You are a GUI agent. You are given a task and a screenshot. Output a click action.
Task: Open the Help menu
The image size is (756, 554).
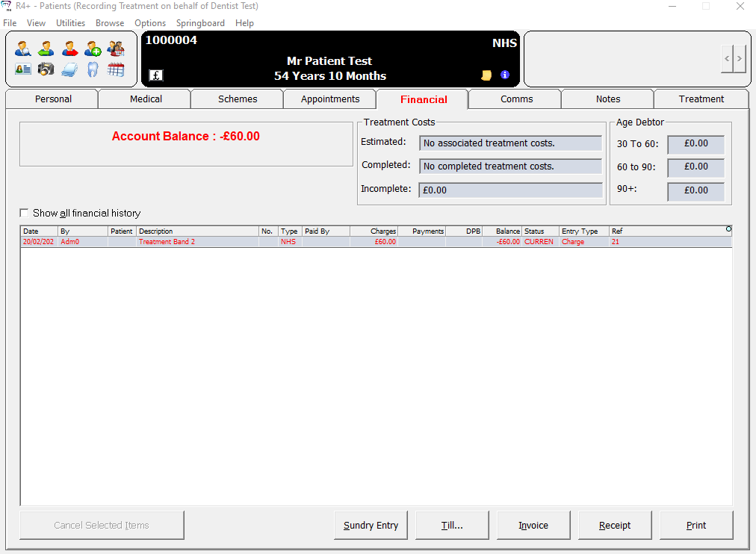tap(244, 23)
